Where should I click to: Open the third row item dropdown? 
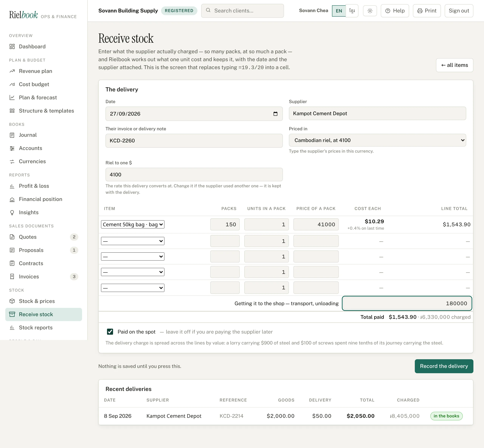point(133,256)
